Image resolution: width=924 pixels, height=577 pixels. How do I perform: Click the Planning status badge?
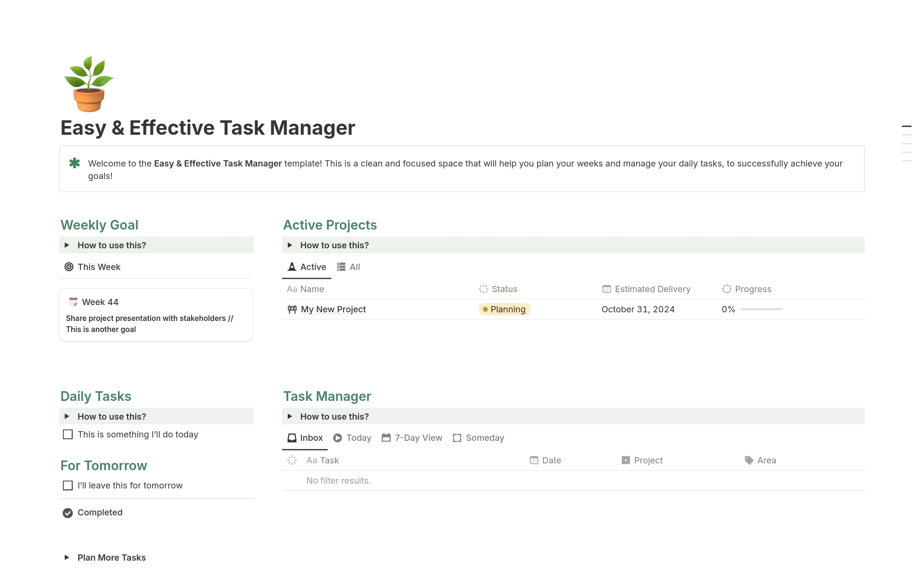point(504,309)
